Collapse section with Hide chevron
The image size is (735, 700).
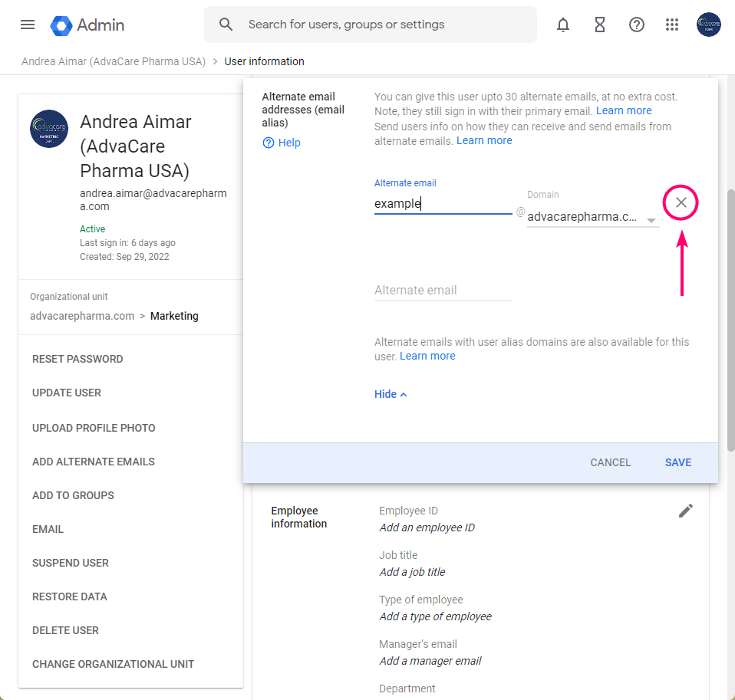(391, 394)
